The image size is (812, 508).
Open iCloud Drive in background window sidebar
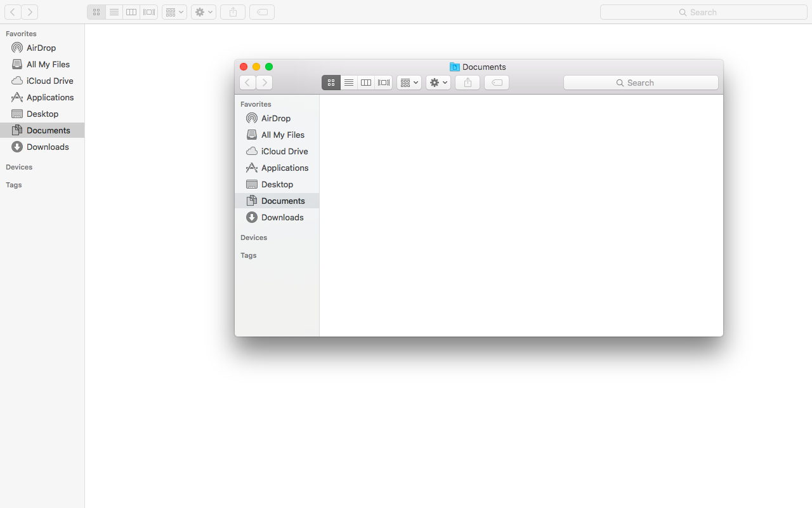[x=42, y=81]
